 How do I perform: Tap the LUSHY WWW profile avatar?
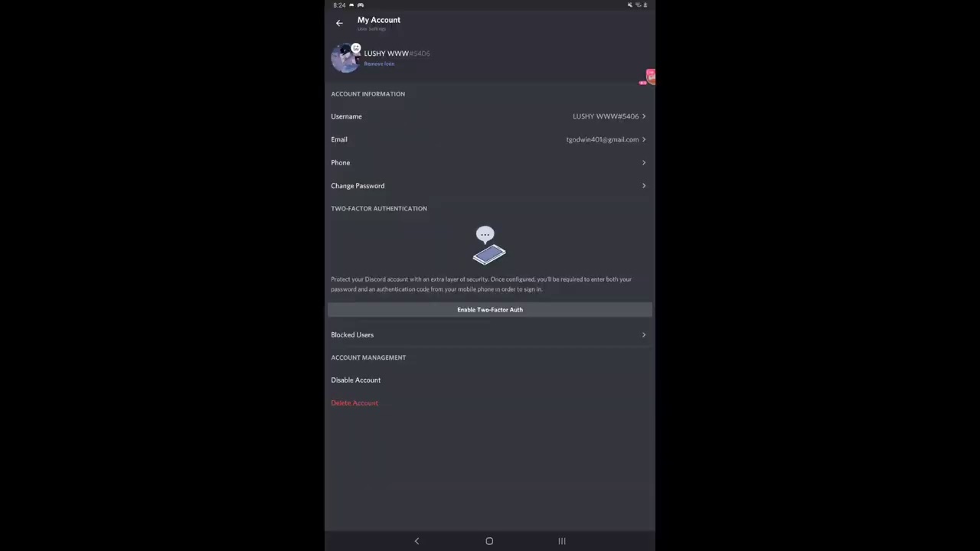pyautogui.click(x=345, y=58)
